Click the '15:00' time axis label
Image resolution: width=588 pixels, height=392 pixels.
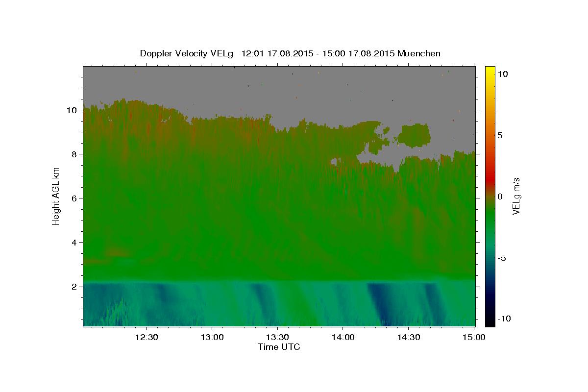tap(474, 337)
